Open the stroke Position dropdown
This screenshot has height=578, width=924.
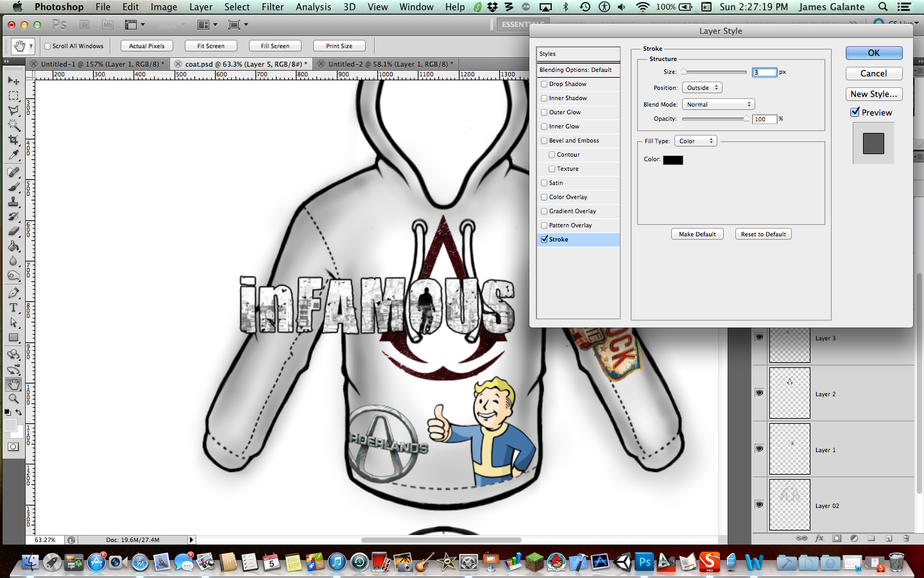point(702,88)
